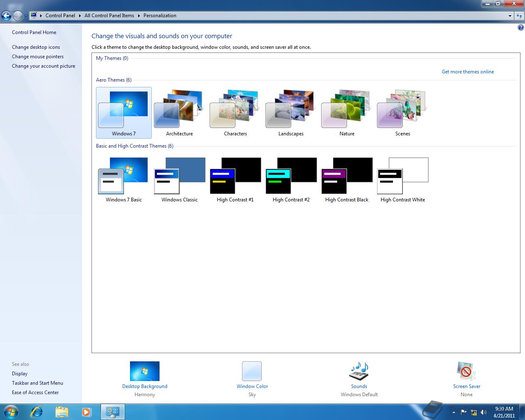Click the Sounds link label
The width and height of the screenshot is (525, 420).
pos(359,386)
